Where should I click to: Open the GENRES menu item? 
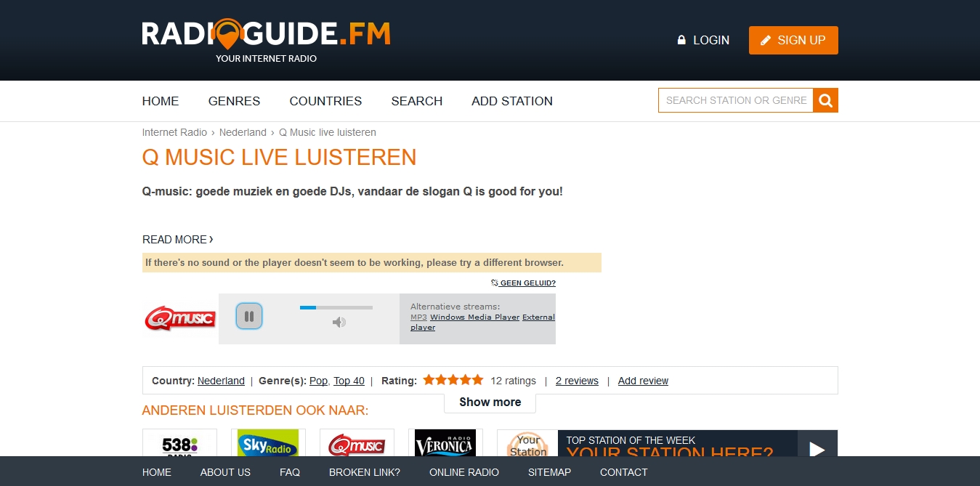[x=234, y=101]
